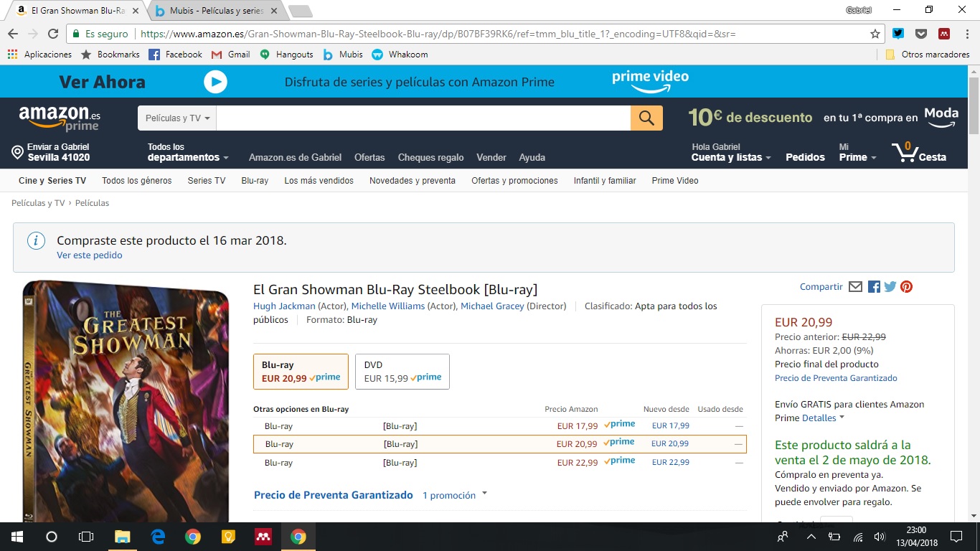Open Windows Start menu
Viewport: 980px width, 551px height.
pyautogui.click(x=17, y=537)
